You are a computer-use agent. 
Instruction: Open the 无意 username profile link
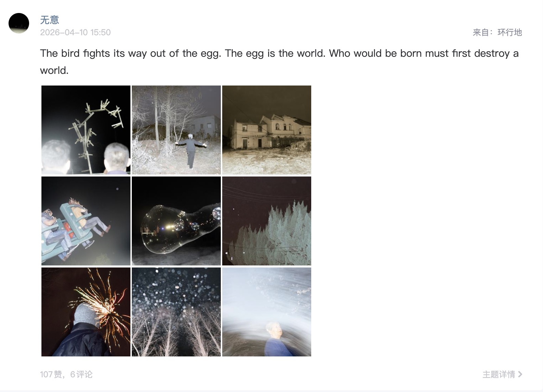50,20
